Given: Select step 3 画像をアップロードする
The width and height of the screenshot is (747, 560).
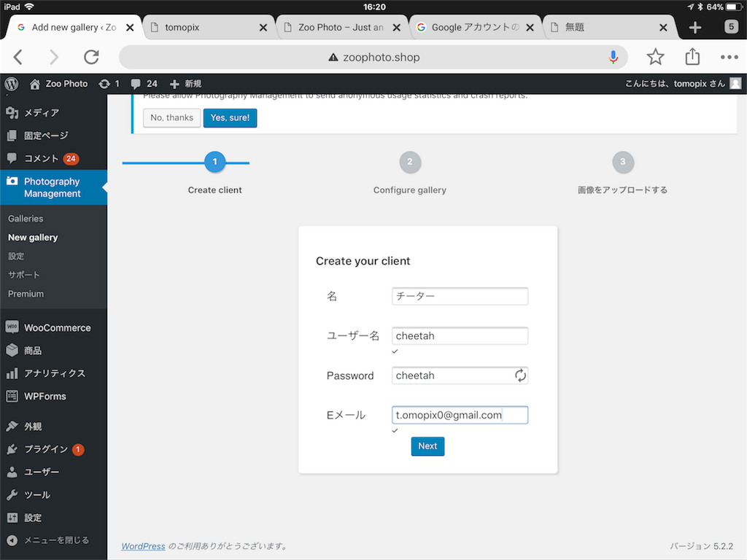Looking at the screenshot, I should click(623, 162).
